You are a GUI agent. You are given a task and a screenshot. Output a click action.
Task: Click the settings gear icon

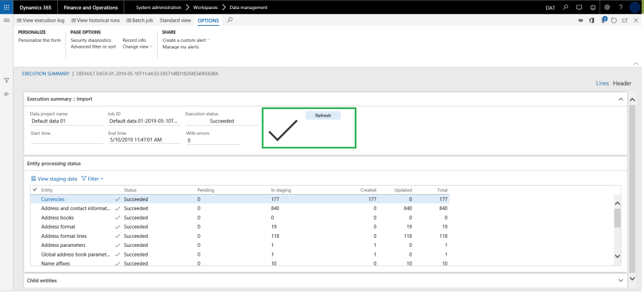[x=607, y=7]
